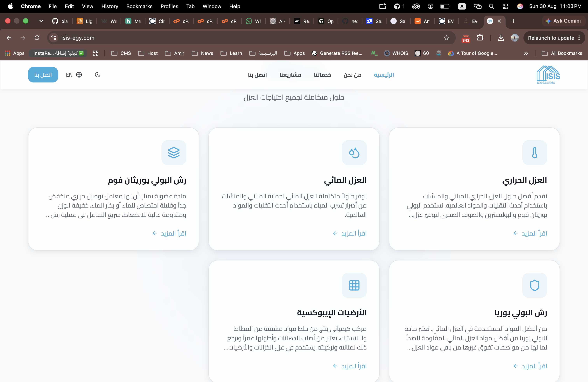Open الرئيسية nav link
Viewport: 588px width, 382px height.
point(384,75)
